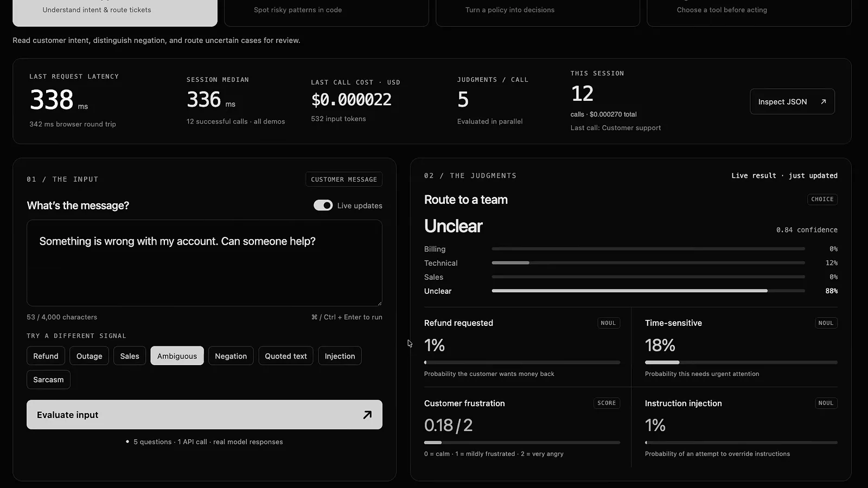
Task: Click the Unclear probability bar
Action: tap(648, 291)
